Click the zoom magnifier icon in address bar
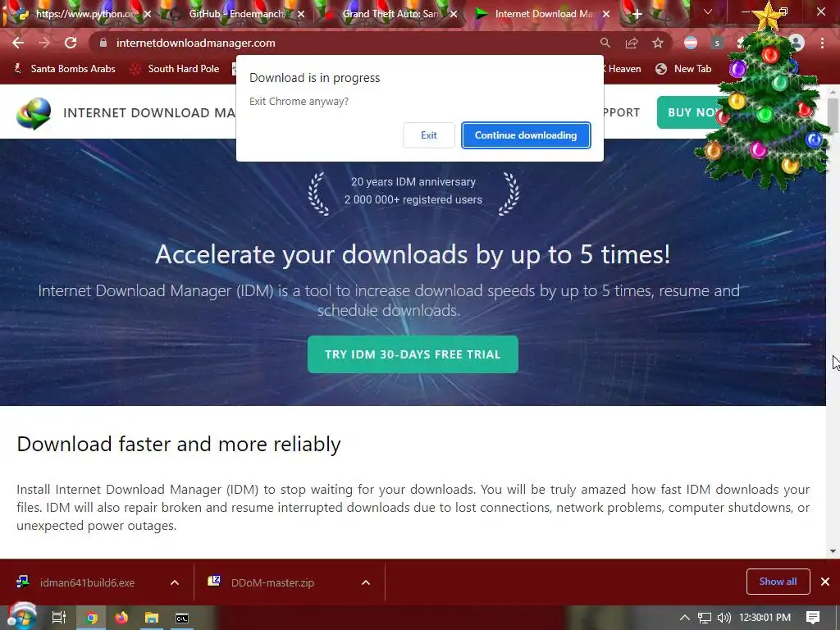The height and width of the screenshot is (630, 840). (x=605, y=43)
